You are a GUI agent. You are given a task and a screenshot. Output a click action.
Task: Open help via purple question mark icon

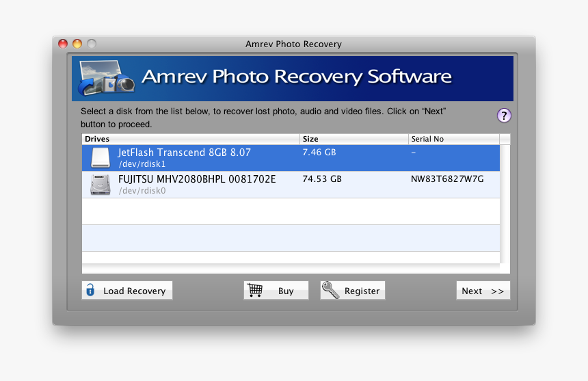tap(504, 116)
